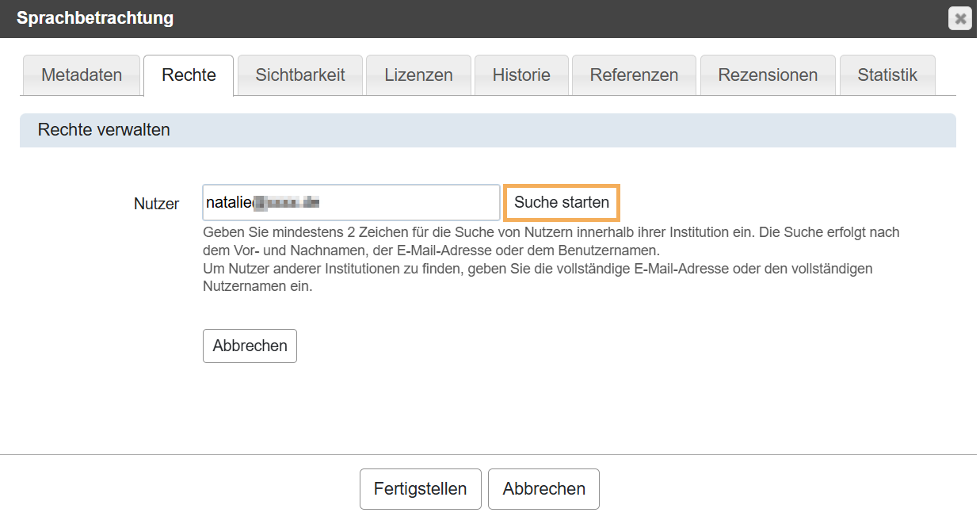Click Fertigstellen to finish editing rights
This screenshot has width=980, height=520.
pos(420,488)
